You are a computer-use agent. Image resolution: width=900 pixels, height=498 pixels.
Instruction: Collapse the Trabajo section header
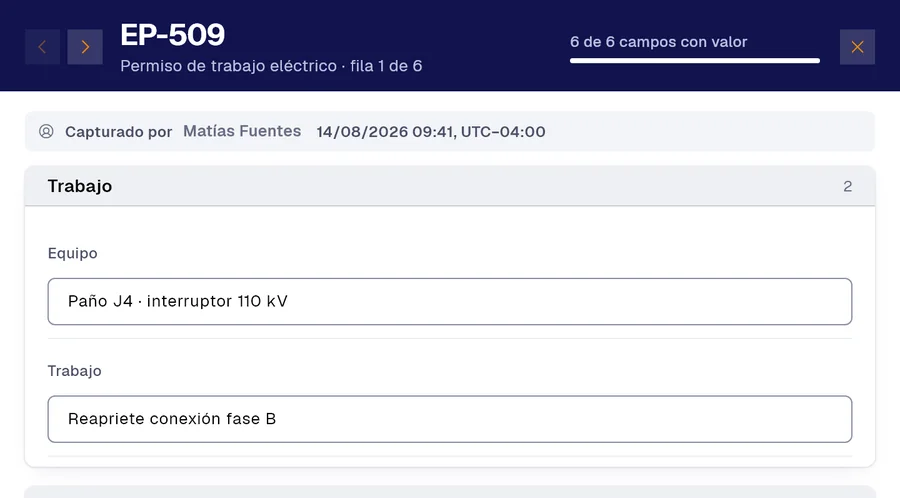coord(450,186)
